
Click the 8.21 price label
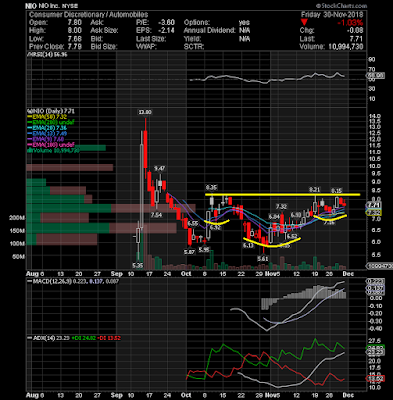click(x=314, y=190)
